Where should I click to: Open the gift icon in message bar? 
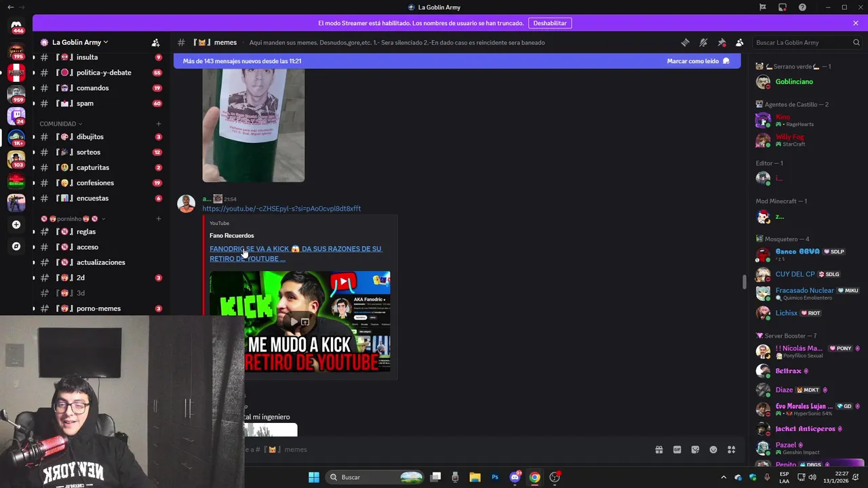658,449
